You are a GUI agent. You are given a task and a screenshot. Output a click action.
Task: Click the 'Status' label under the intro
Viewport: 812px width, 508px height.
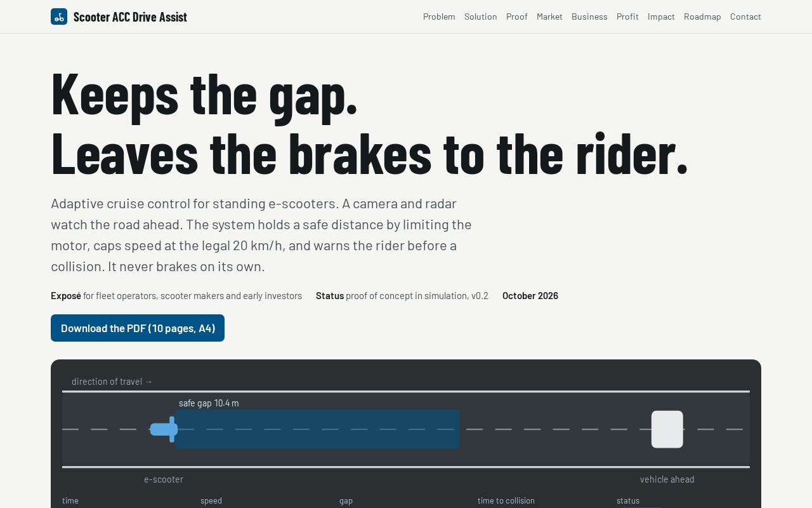point(330,296)
